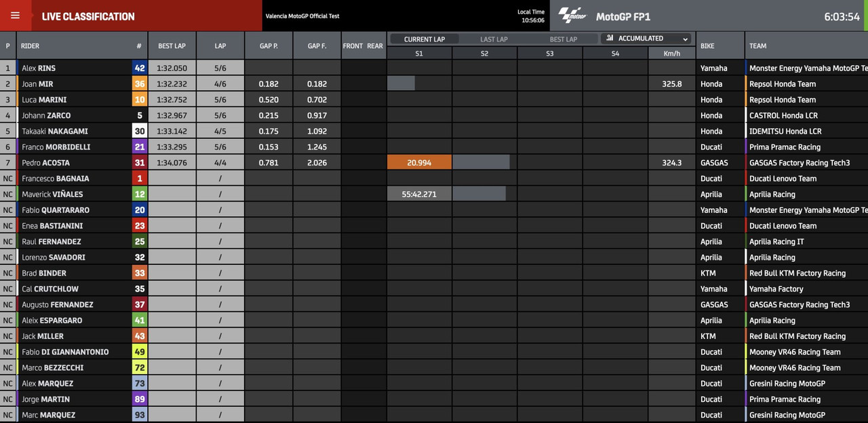Select rider Marco BEZZECCHI

54,368
